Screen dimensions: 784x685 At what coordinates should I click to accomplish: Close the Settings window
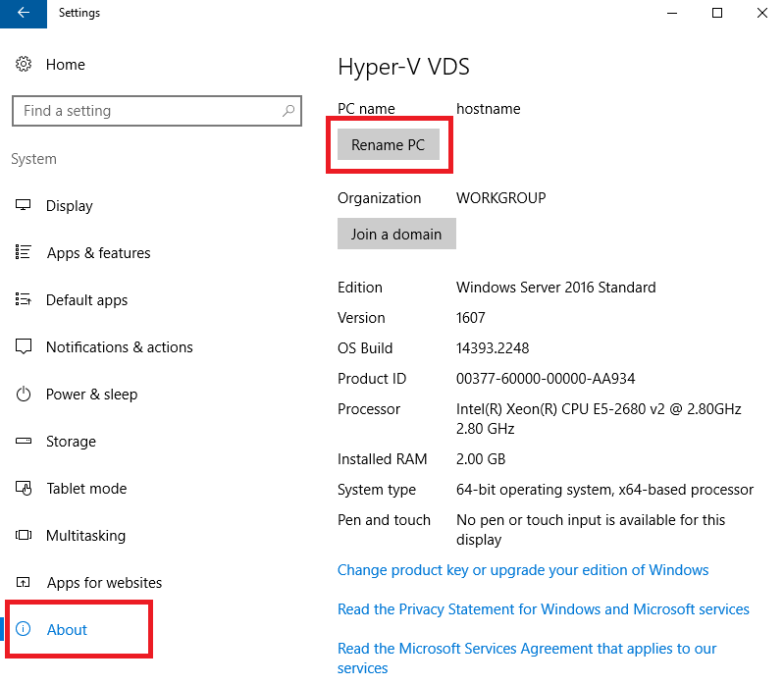pyautogui.click(x=762, y=13)
